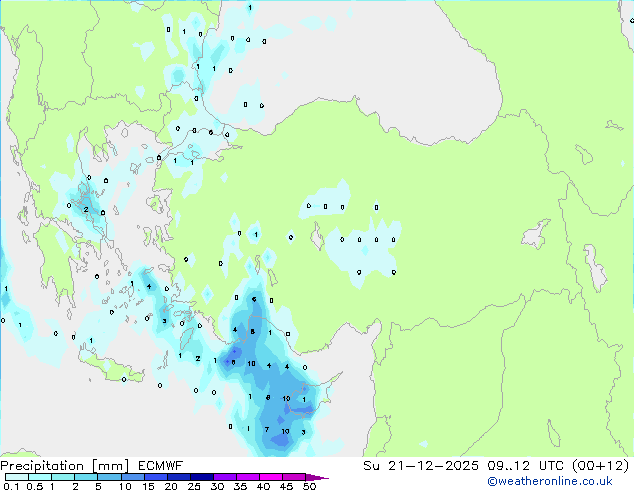Click the legend label '50'
The height and width of the screenshot is (490, 634).
309,486
